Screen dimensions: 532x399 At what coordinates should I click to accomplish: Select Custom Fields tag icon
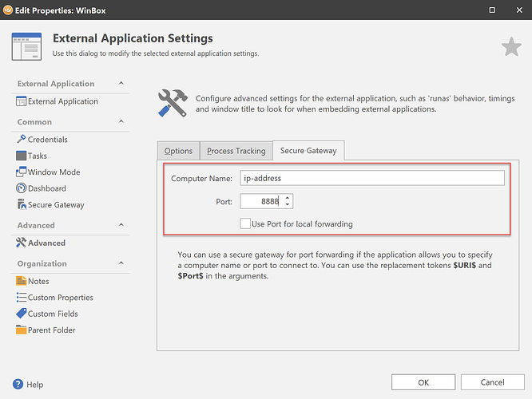point(21,314)
